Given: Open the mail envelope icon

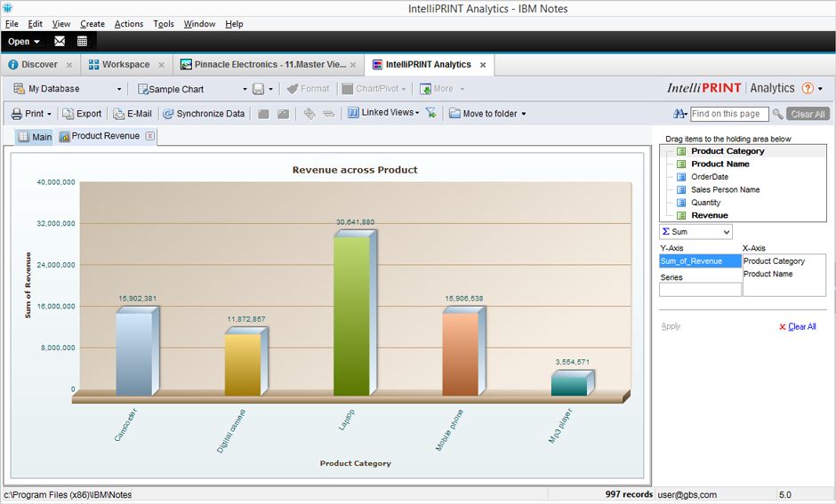Looking at the screenshot, I should [60, 41].
